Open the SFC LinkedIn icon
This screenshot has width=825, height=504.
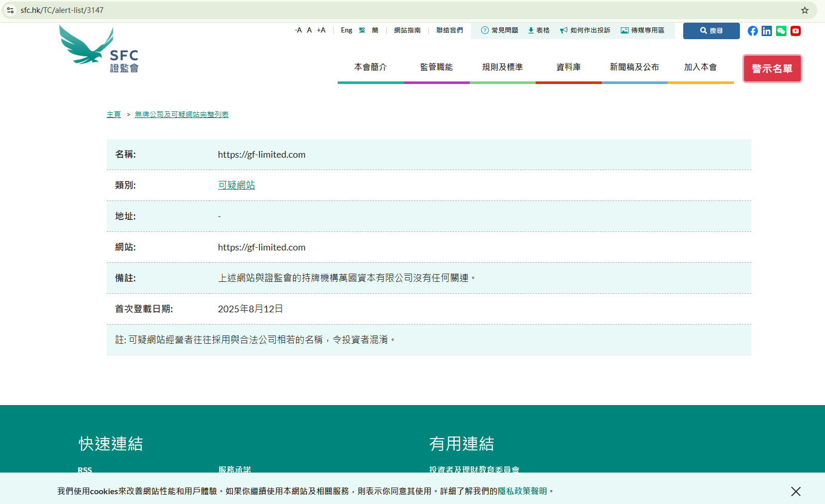pyautogui.click(x=767, y=31)
